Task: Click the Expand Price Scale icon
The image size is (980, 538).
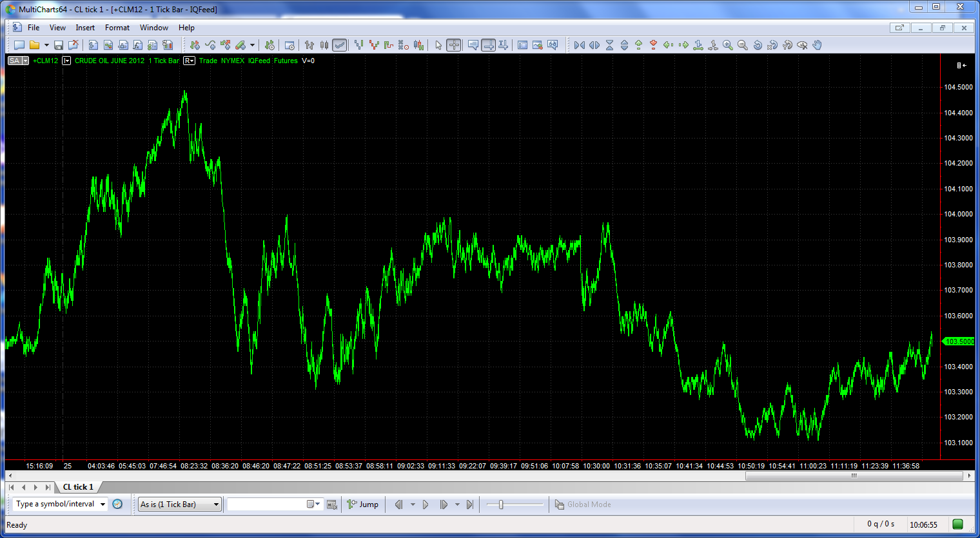Action: point(624,45)
